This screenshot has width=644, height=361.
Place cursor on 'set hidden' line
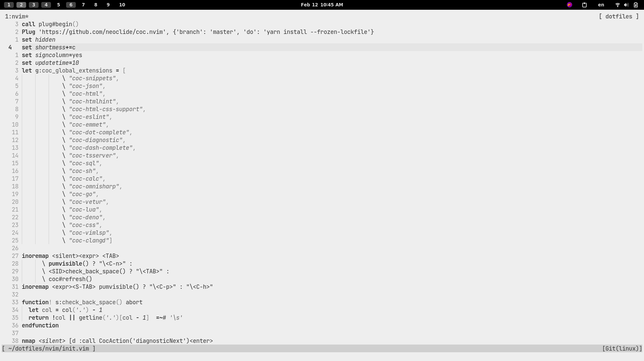(39, 40)
